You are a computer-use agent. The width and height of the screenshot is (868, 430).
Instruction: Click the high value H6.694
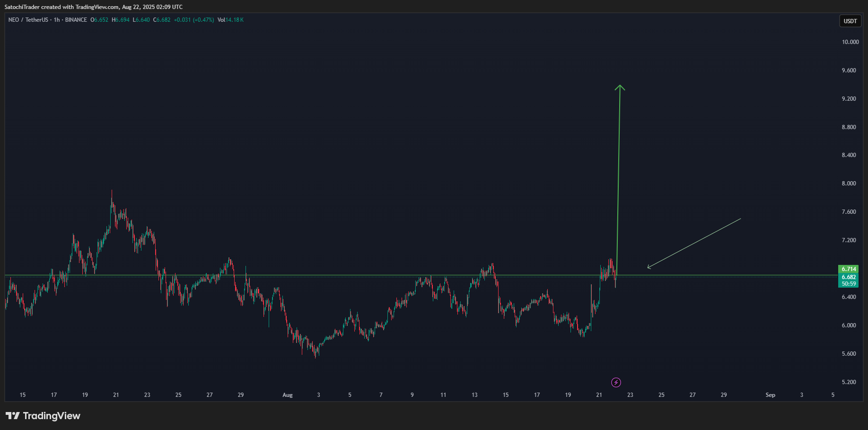coord(121,20)
